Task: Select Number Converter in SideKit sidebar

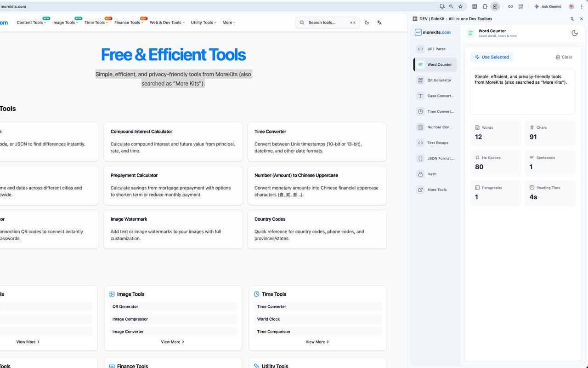Action: [435, 127]
